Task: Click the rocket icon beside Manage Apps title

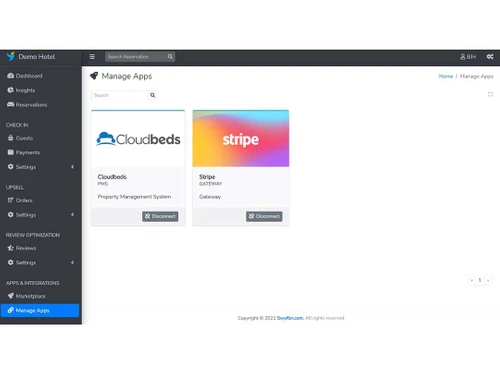Action: tap(94, 76)
